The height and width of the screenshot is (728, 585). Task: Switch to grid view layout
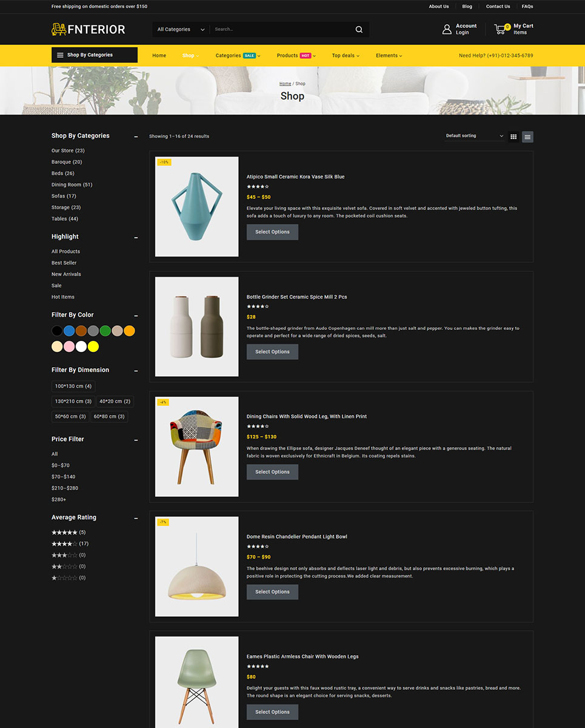[x=513, y=137]
